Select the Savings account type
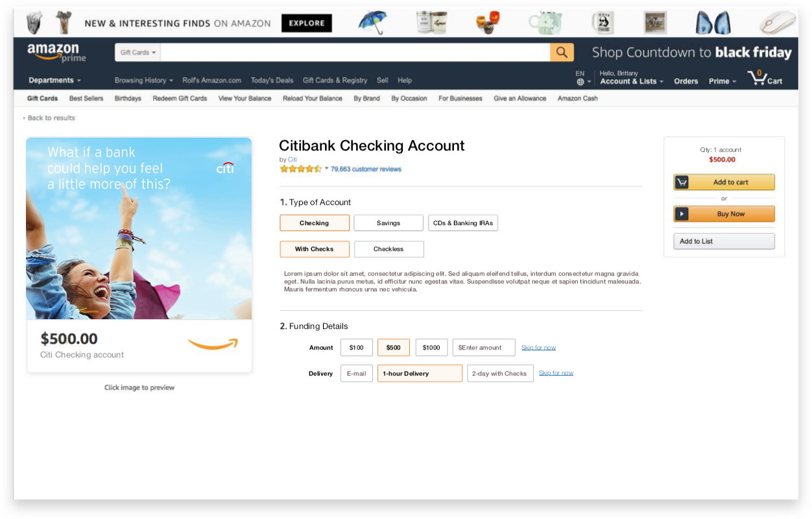 click(388, 223)
